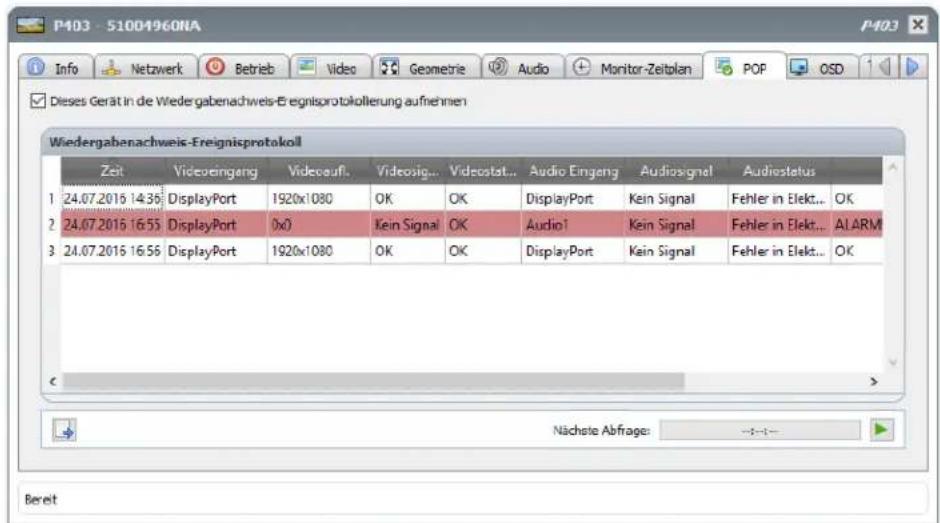Click row number 1 header

[52, 199]
